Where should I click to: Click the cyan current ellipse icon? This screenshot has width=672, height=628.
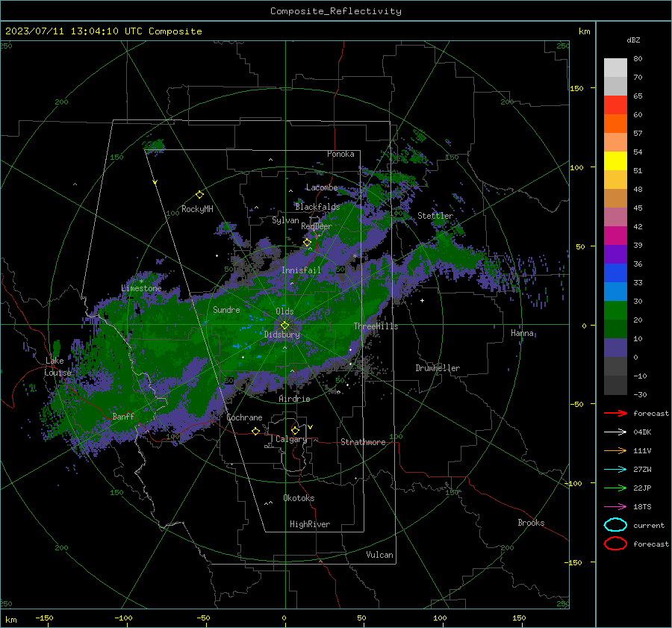615,525
